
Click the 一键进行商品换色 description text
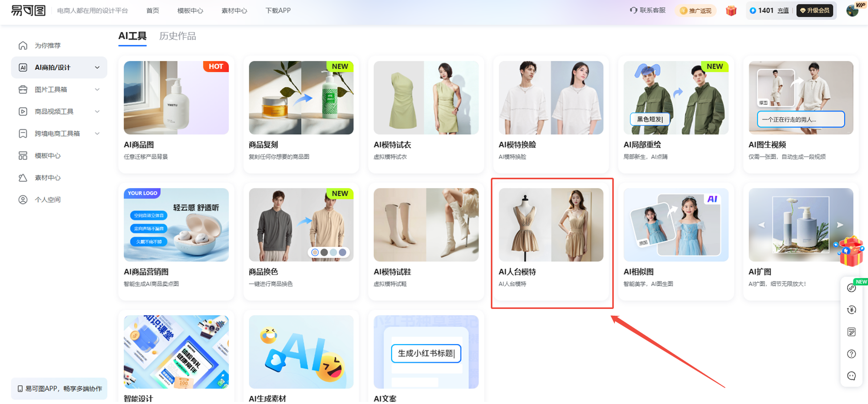point(271,284)
